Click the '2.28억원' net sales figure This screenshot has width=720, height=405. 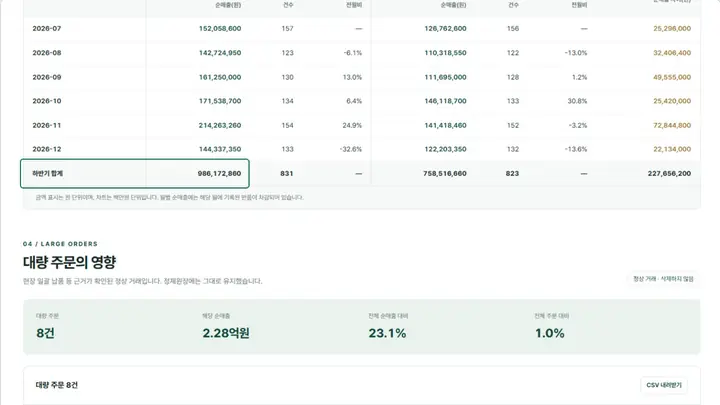[226, 333]
